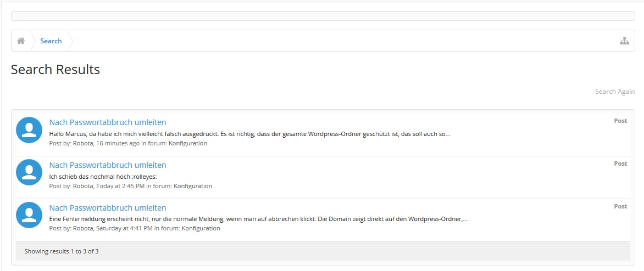Click Robota's avatar on the 16 minutes ago post
This screenshot has height=271, width=644.
tap(29, 130)
